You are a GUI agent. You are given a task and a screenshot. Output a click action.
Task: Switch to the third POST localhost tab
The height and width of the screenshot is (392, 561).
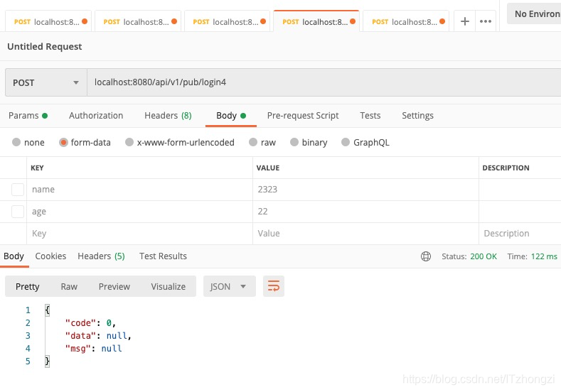click(x=228, y=21)
